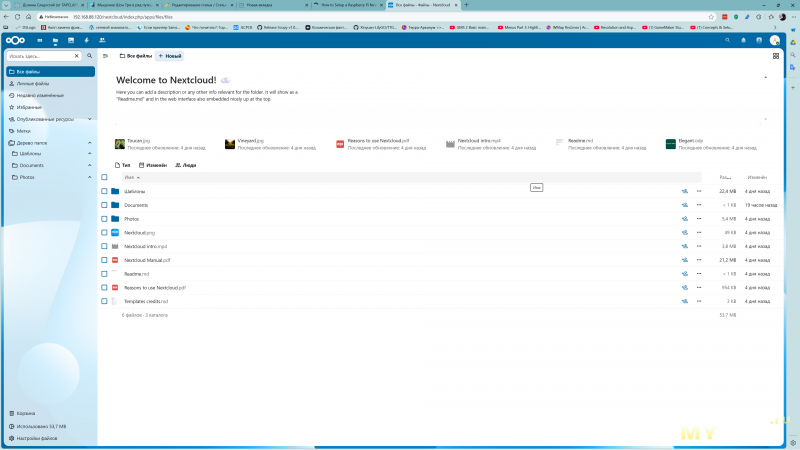Toggle the select-all files checkbox

[104, 177]
